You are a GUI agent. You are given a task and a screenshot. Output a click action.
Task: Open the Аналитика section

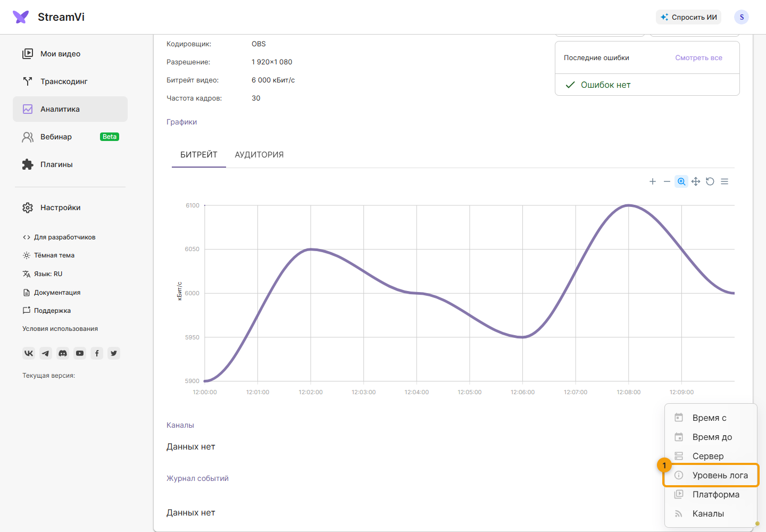[x=70, y=109]
